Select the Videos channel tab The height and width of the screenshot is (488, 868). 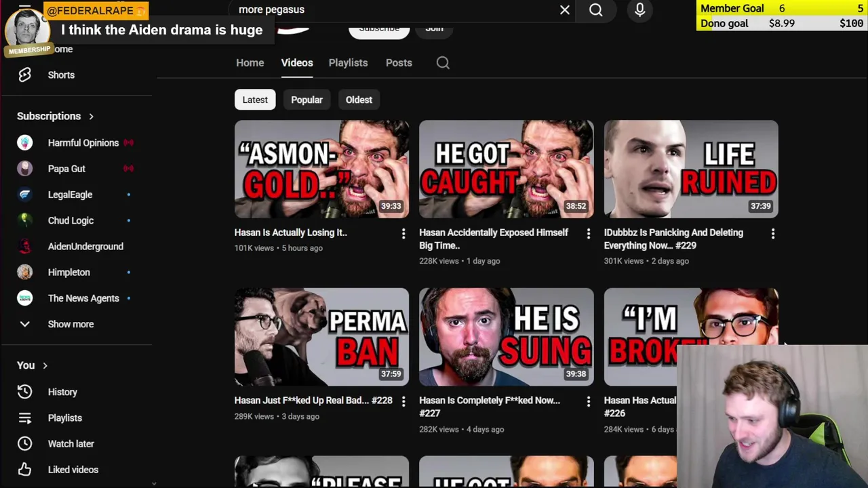297,63
